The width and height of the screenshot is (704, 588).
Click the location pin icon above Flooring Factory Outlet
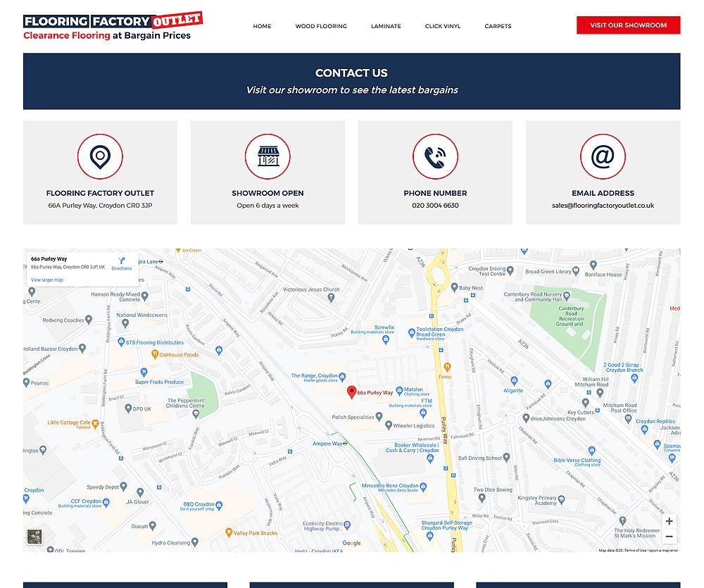pos(100,156)
